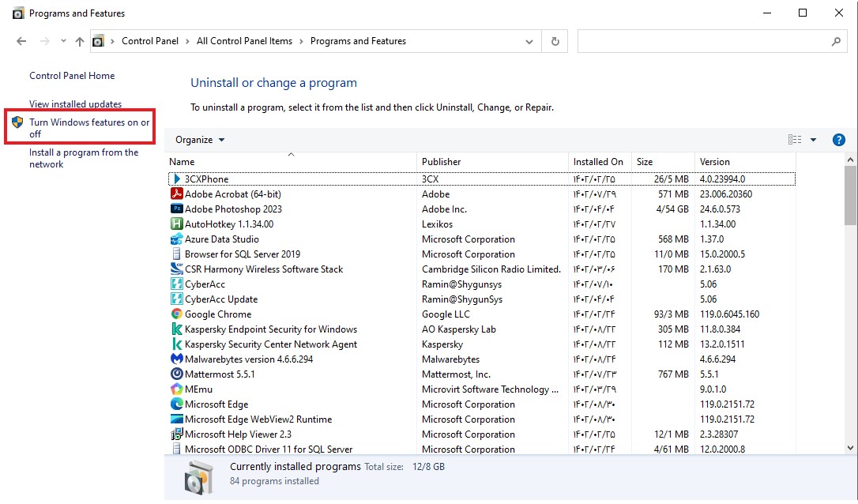Expand the view options dropdown arrow

[814, 140]
